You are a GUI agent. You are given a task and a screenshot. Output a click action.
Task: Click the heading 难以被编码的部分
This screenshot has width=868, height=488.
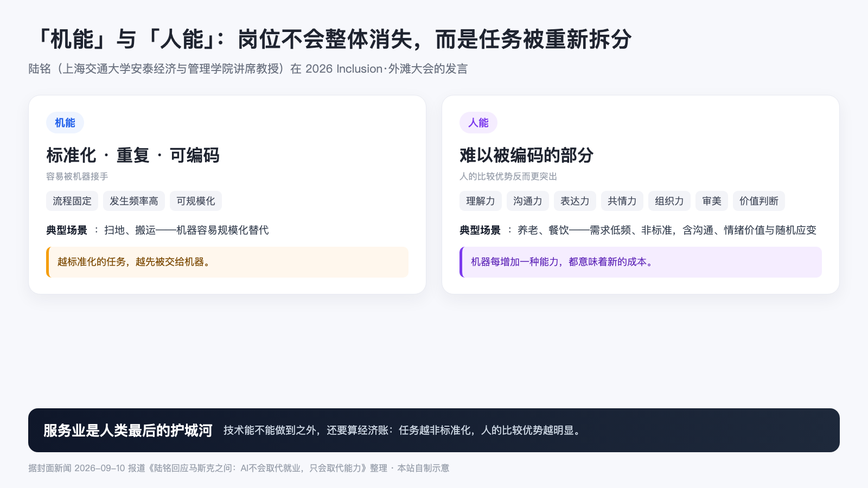[x=526, y=156]
